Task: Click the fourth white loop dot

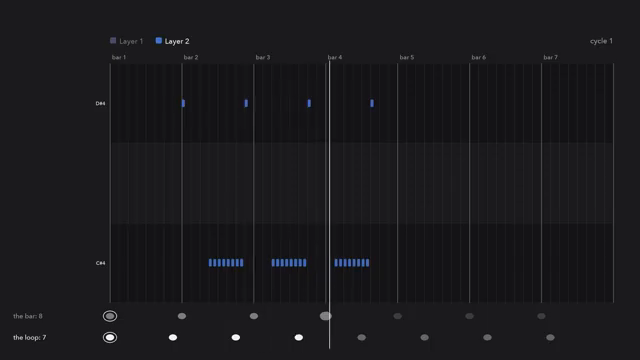Action: click(299, 338)
